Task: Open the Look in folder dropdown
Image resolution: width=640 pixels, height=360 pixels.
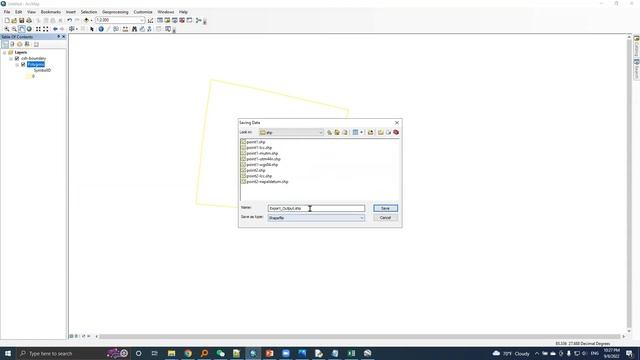Action: (321, 132)
